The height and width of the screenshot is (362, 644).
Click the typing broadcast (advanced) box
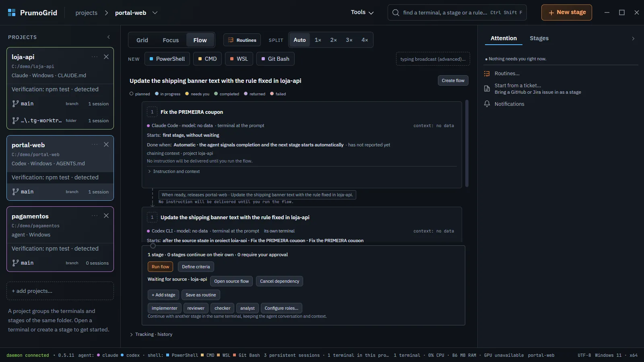tap(433, 59)
